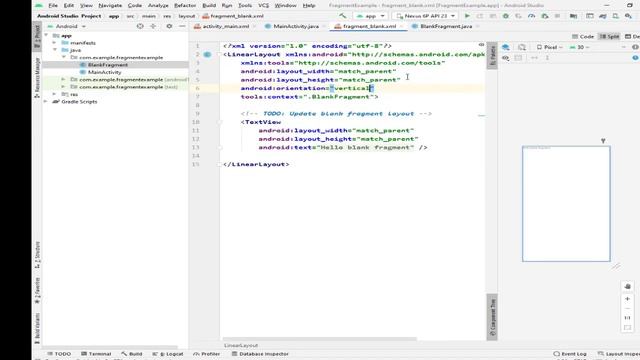The height and width of the screenshot is (360, 640).
Task: Open the Database Inspector tool window
Action: pos(260,354)
